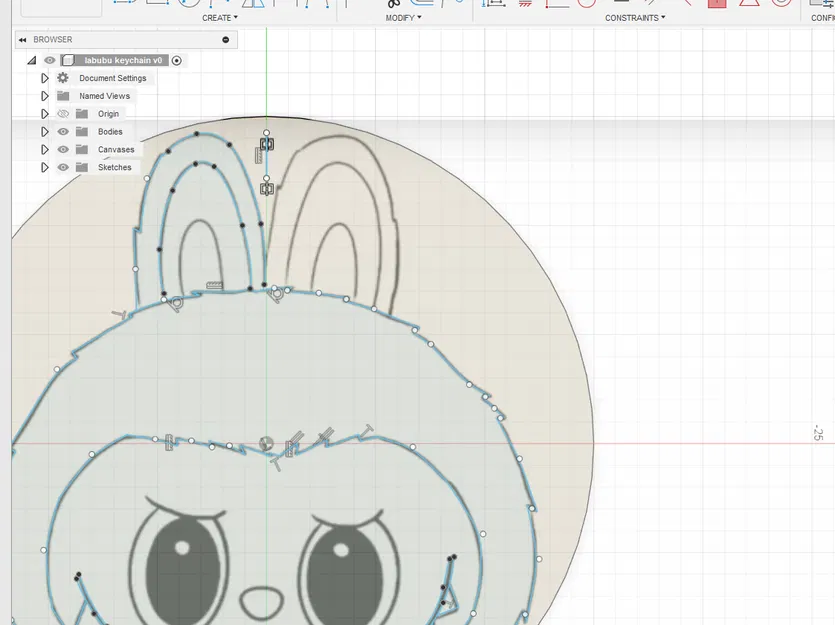Image resolution: width=835 pixels, height=625 pixels.
Task: Open the MODIFY dropdown menu
Action: [x=403, y=18]
